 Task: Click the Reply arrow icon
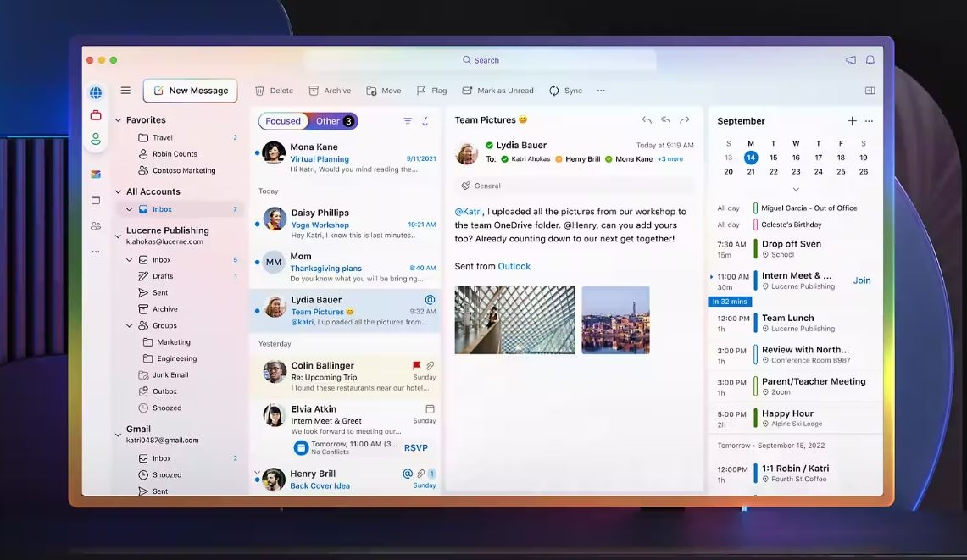tap(647, 120)
